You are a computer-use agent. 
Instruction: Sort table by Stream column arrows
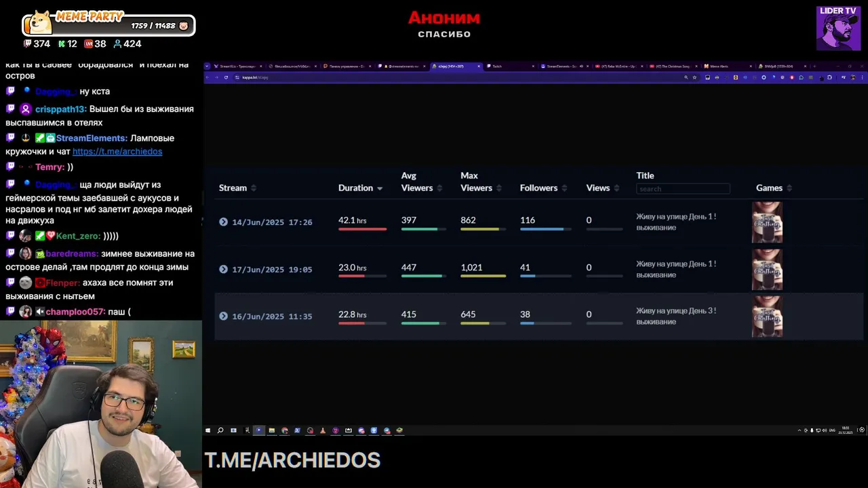pos(254,188)
